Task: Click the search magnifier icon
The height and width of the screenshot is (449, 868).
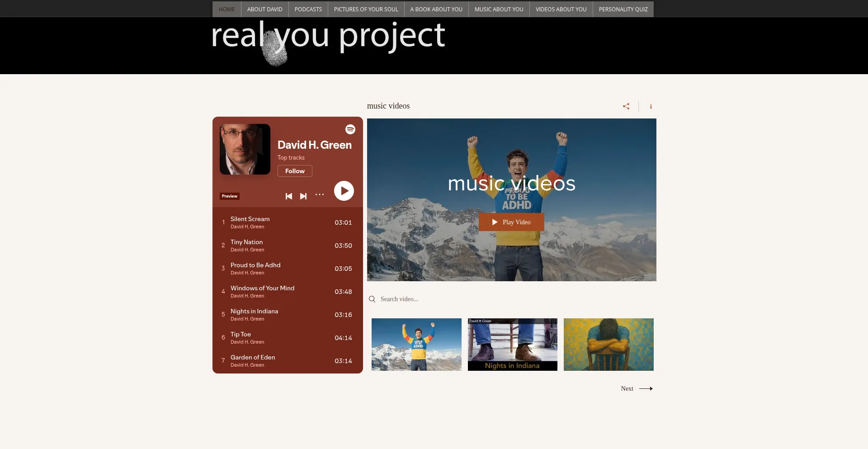Action: tap(372, 299)
